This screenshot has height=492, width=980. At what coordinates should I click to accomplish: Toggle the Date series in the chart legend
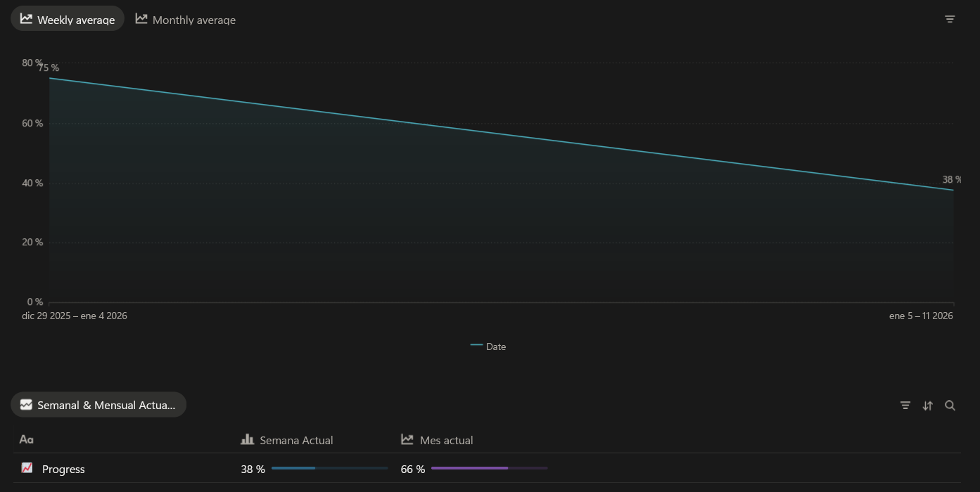(488, 346)
